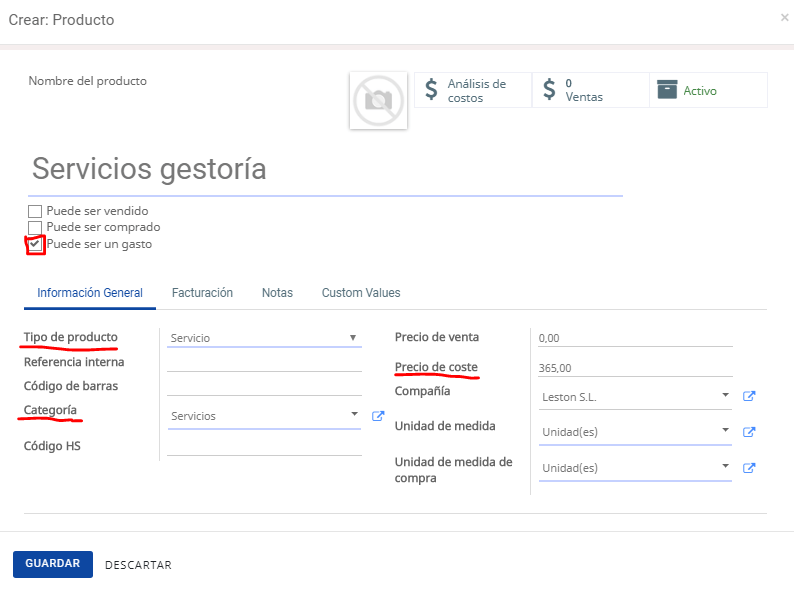Viewport: 794px width, 595px height.
Task: Edit Precio de coste value 365,00
Action: tap(636, 368)
